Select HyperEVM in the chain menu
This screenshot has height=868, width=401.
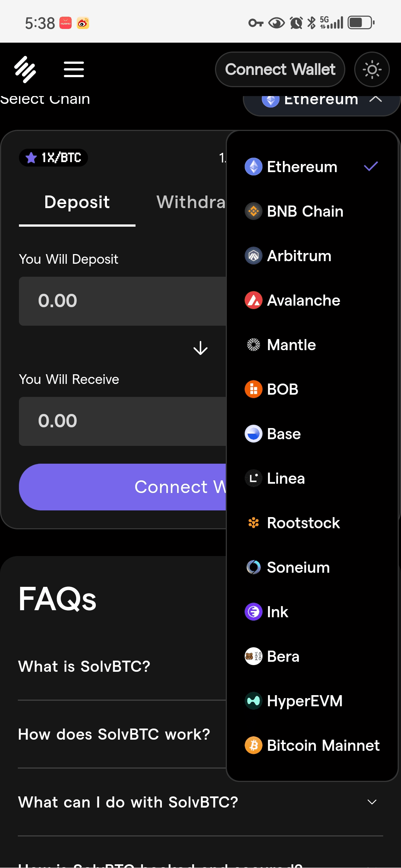click(x=304, y=701)
